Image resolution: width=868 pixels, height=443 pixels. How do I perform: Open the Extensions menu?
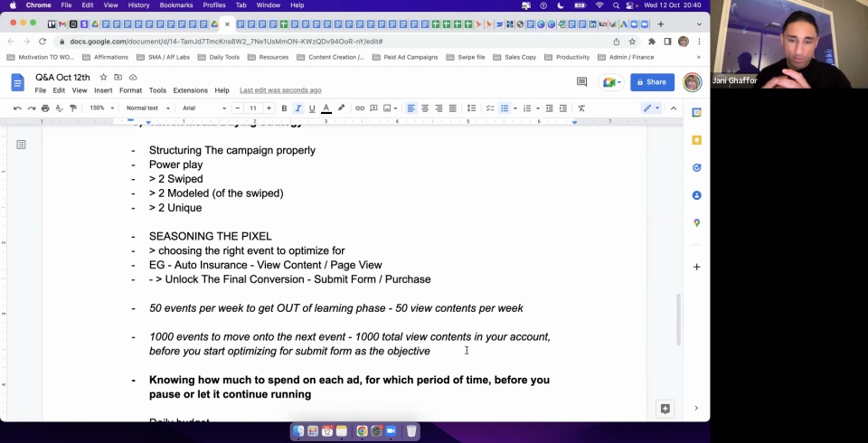coord(191,90)
